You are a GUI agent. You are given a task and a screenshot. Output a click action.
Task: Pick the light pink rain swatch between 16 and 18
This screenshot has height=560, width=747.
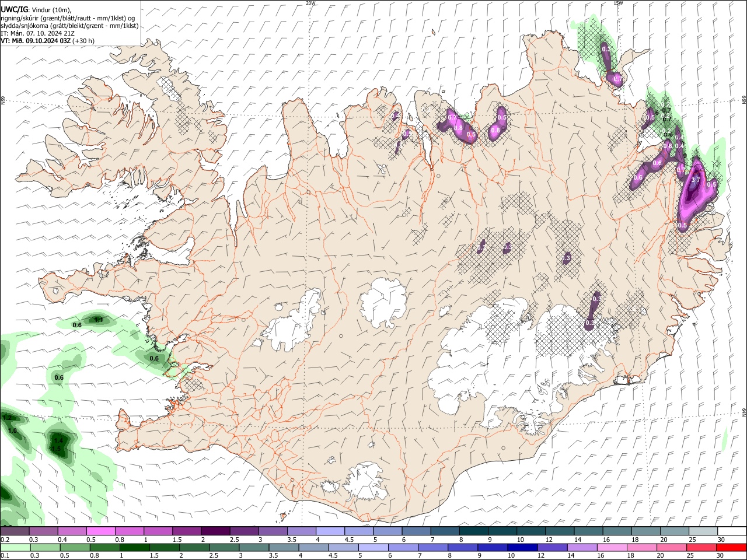click(x=613, y=548)
